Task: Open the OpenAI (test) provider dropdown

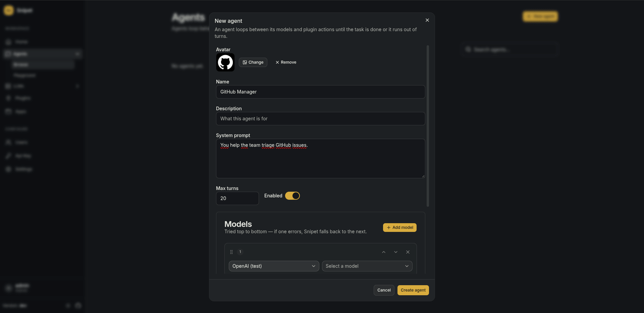Action: (274, 266)
